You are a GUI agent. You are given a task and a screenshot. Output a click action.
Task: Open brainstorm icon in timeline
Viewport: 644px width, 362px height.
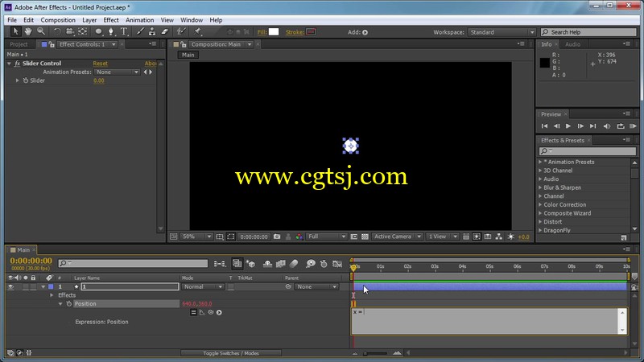click(x=311, y=264)
